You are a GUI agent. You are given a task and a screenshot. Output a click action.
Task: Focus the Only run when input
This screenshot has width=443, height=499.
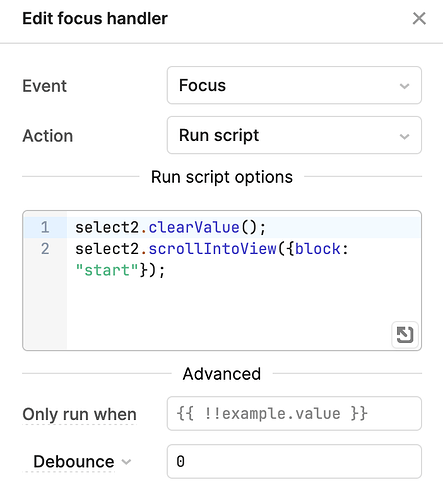[x=294, y=413]
